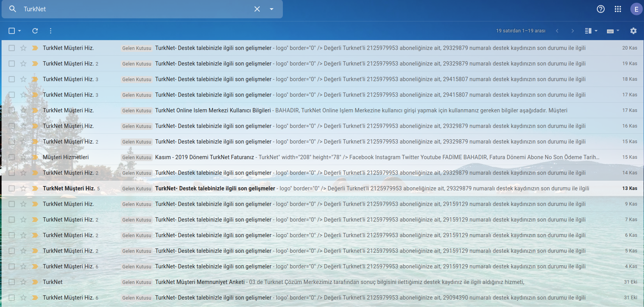Viewport: 644px width, 307px height.
Task: Click Gelen Kutusu label on 6 Kas email
Action: tap(137, 235)
